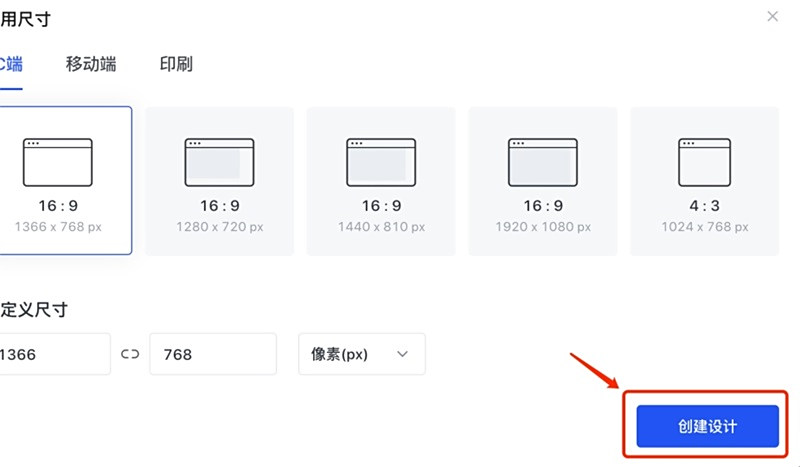This screenshot has height=467, width=800.
Task: Open the PC端 tab
Action: tap(11, 64)
